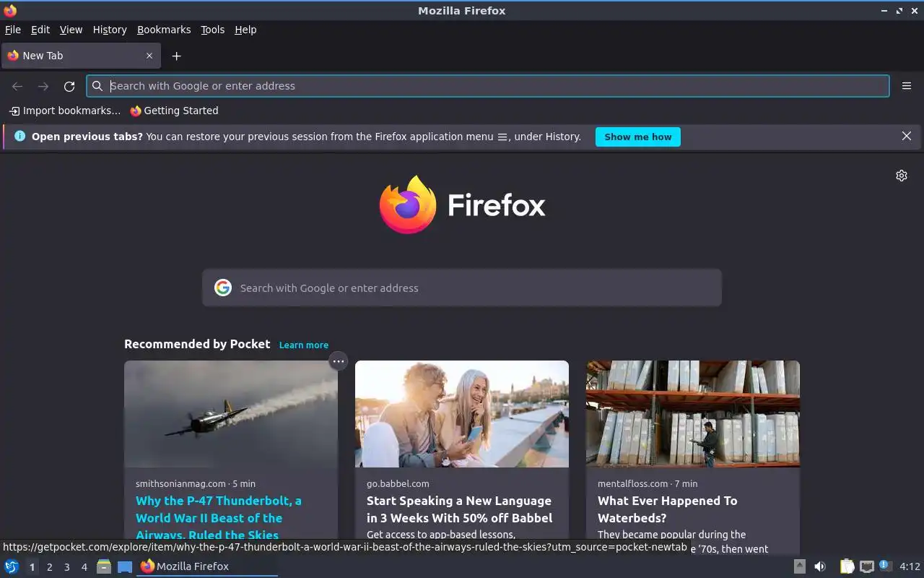
Task: Open the File menu
Action: pyautogui.click(x=13, y=30)
